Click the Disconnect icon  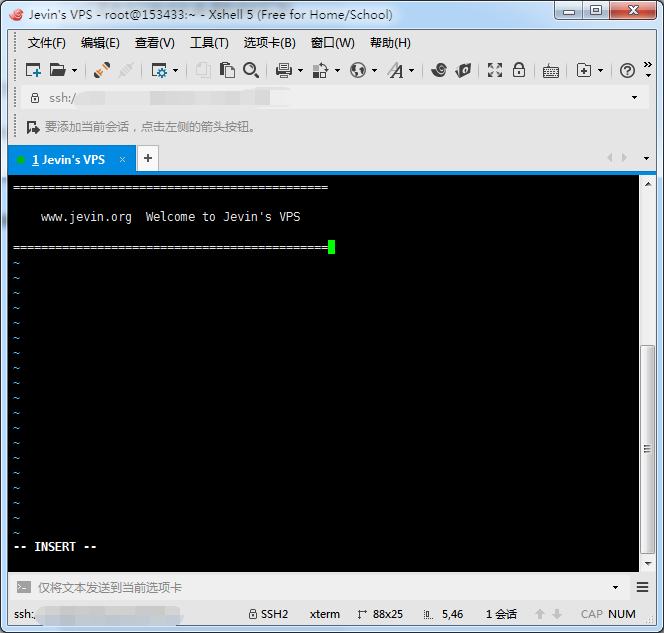coord(126,70)
